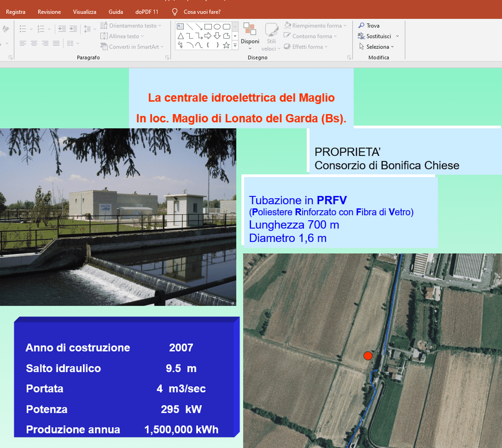Open the Seleziona dropdown

pos(377,47)
